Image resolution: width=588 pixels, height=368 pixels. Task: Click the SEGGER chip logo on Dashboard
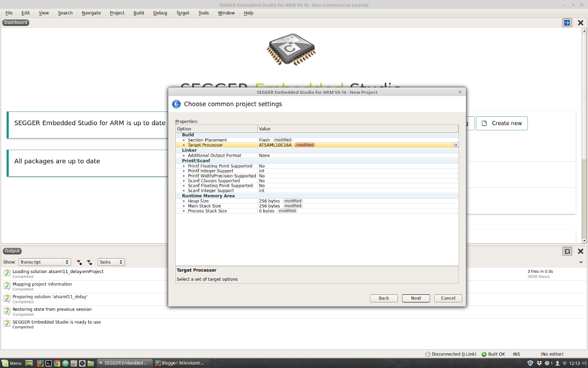point(291,50)
